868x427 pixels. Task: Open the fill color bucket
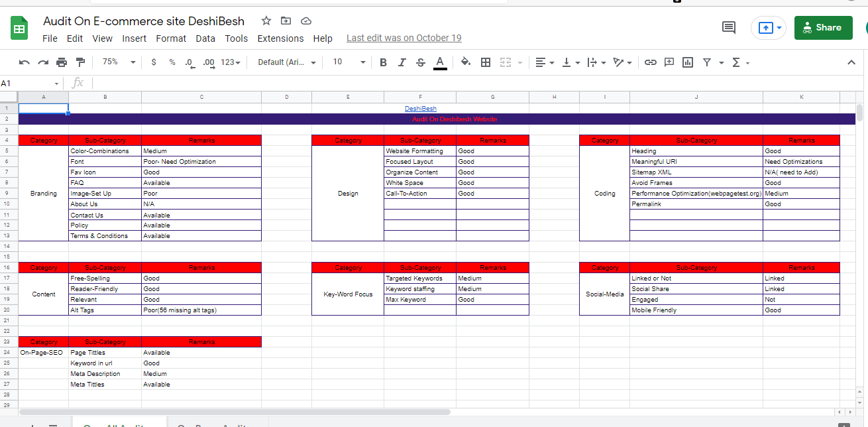click(x=466, y=62)
